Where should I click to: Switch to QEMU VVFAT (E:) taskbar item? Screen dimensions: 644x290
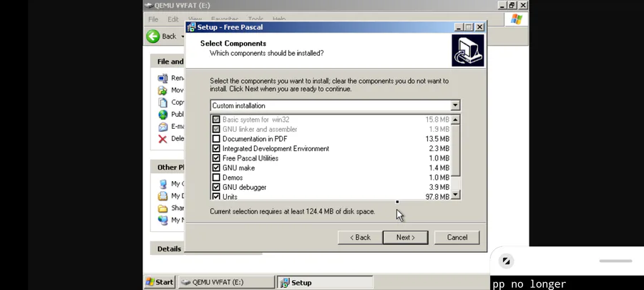point(227,282)
